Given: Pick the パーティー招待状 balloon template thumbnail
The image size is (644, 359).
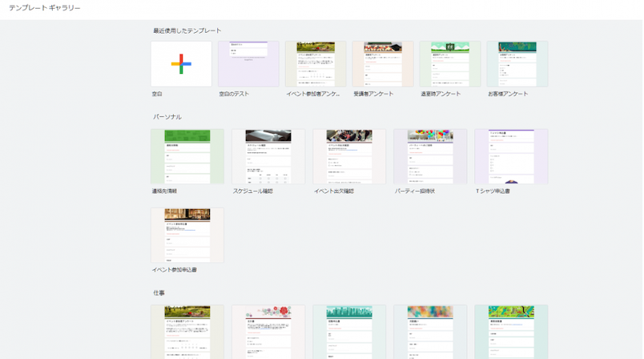Looking at the screenshot, I should pyautogui.click(x=430, y=156).
